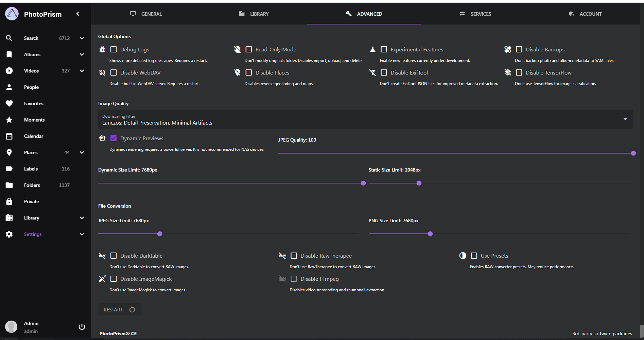Screen dimensions: 644x340
Task: Click the Moments star icon
Action: (9, 120)
